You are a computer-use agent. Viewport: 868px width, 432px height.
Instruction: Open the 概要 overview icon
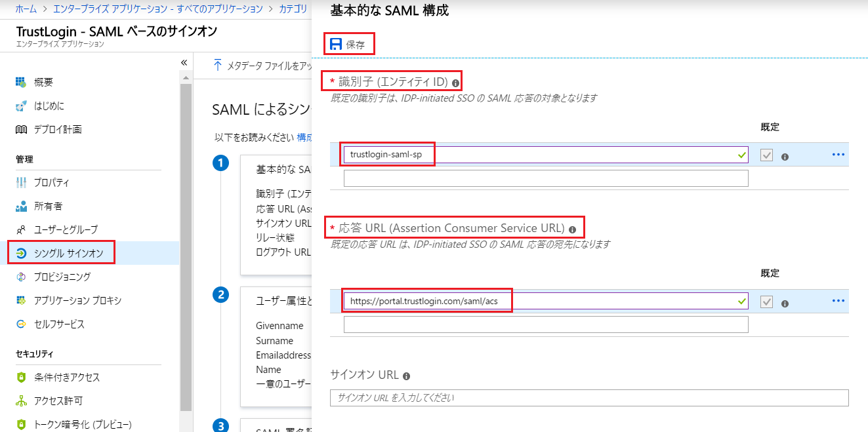pyautogui.click(x=21, y=82)
